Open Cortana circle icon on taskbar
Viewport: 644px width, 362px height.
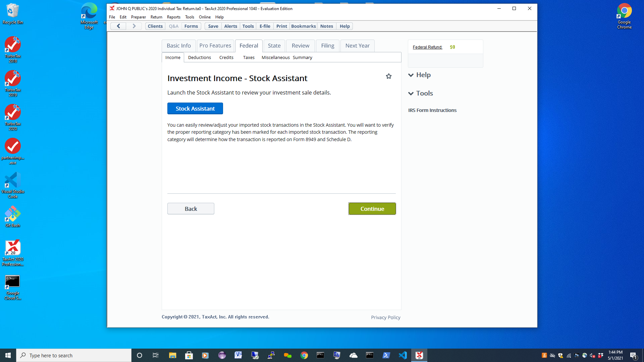click(x=140, y=355)
